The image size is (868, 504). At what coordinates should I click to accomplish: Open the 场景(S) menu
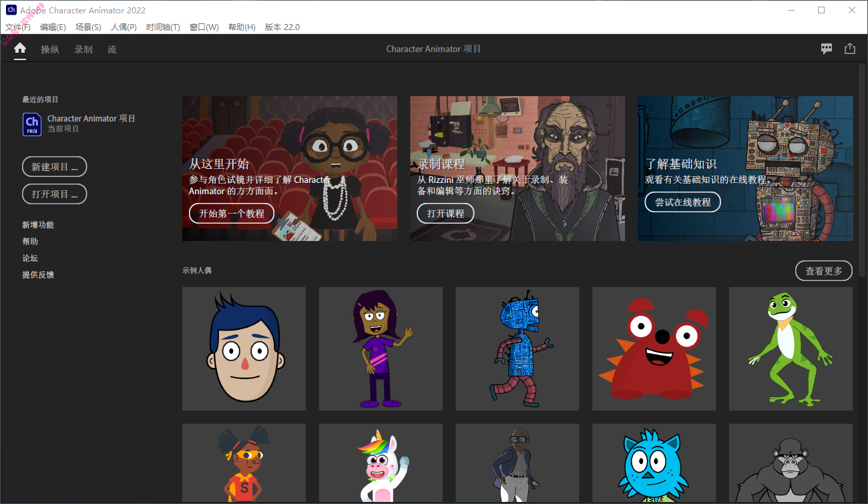click(88, 27)
